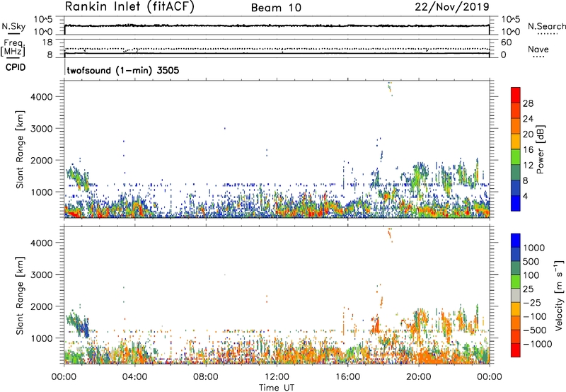Click the dark blue top of Velocity colorbar
566x392 pixels.
[x=516, y=241]
